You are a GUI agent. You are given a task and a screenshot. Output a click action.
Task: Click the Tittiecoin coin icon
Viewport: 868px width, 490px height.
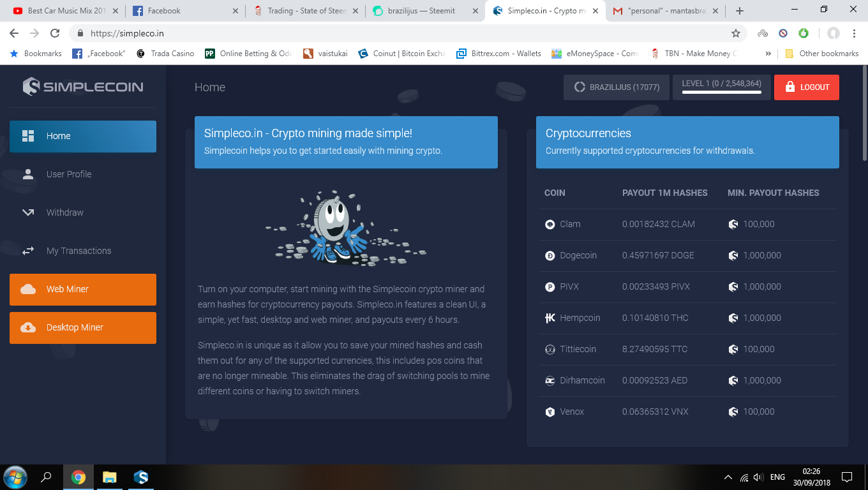pos(550,349)
